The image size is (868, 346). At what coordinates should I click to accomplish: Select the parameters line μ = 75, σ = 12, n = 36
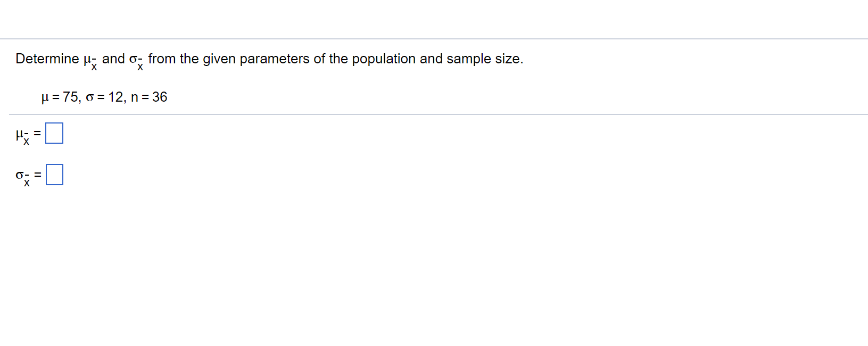(104, 97)
